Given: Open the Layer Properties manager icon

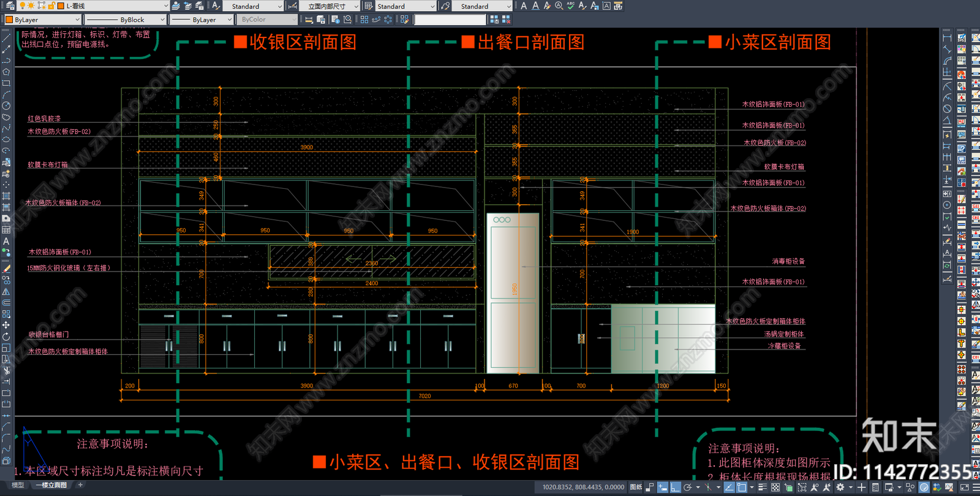Looking at the screenshot, I should [x=10, y=6].
